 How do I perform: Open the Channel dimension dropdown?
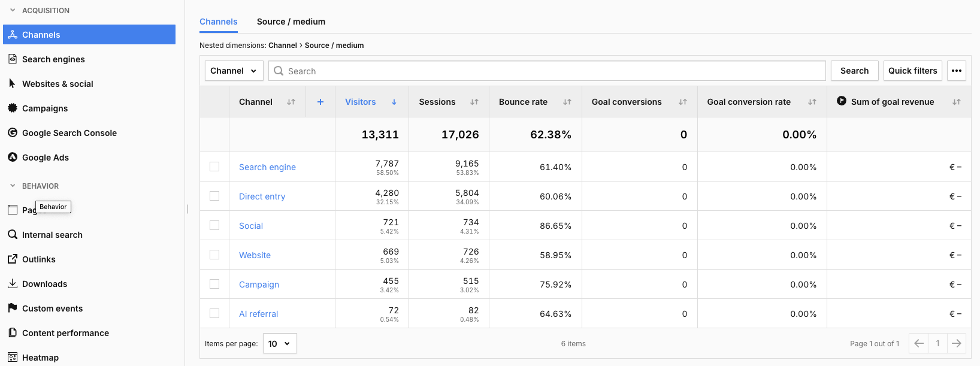234,71
